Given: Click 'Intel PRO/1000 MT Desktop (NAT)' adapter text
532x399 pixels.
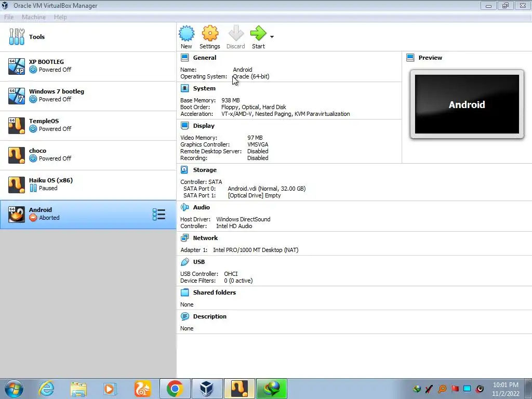Looking at the screenshot, I should pyautogui.click(x=256, y=250).
